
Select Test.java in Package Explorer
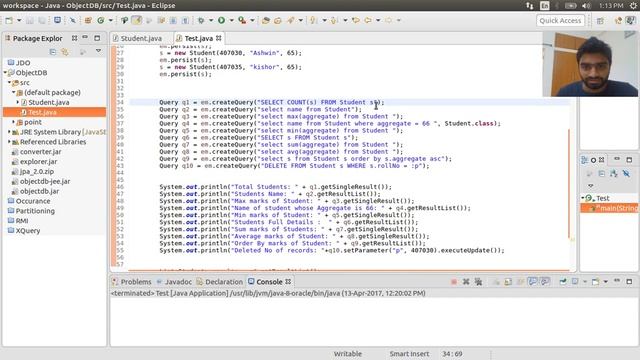click(x=54, y=112)
